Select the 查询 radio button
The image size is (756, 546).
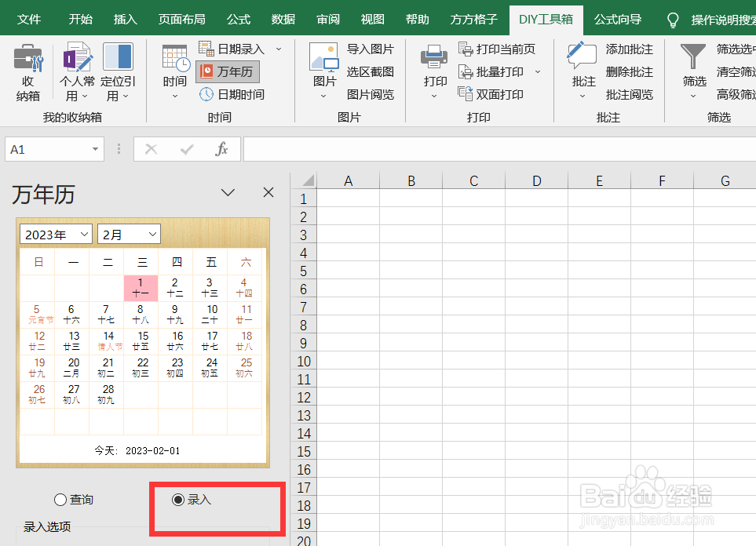pos(60,499)
